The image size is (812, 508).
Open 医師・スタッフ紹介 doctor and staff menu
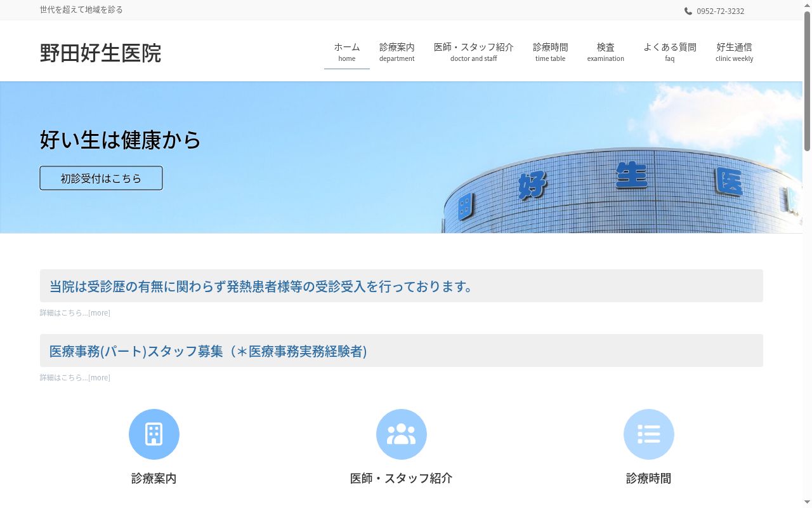click(474, 52)
